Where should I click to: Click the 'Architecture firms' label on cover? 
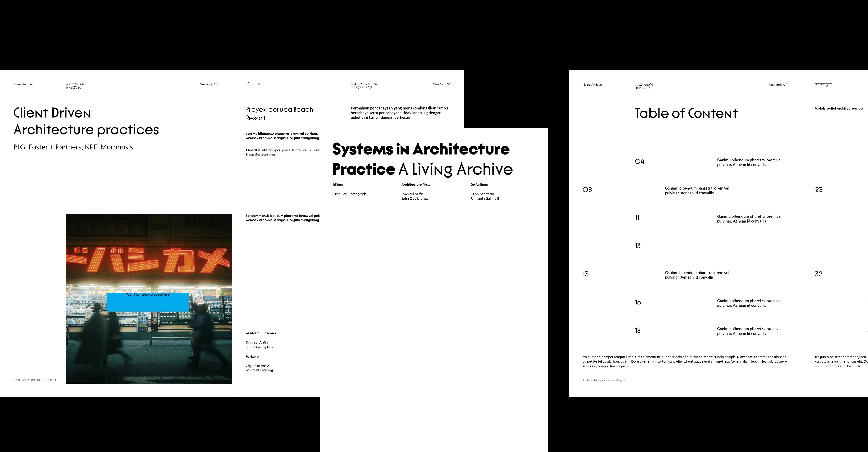coord(415,185)
